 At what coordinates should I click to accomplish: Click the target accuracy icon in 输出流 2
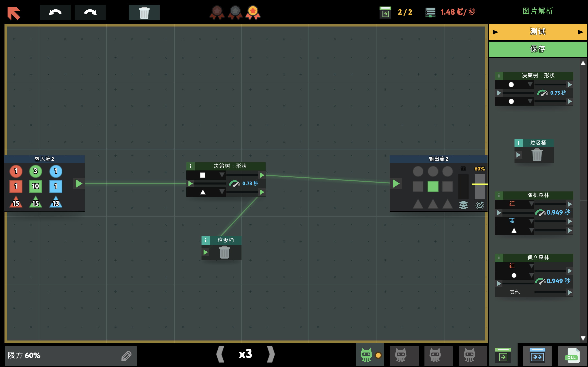[x=480, y=205]
